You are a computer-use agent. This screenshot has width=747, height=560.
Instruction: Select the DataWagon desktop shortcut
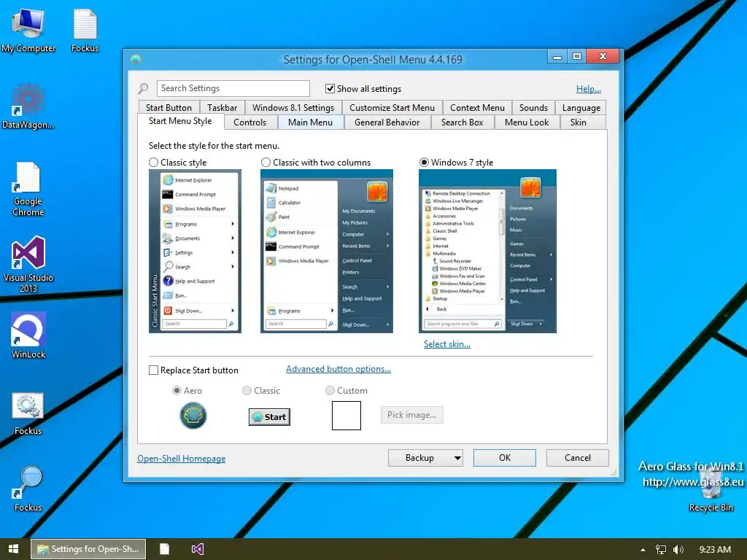[28, 106]
